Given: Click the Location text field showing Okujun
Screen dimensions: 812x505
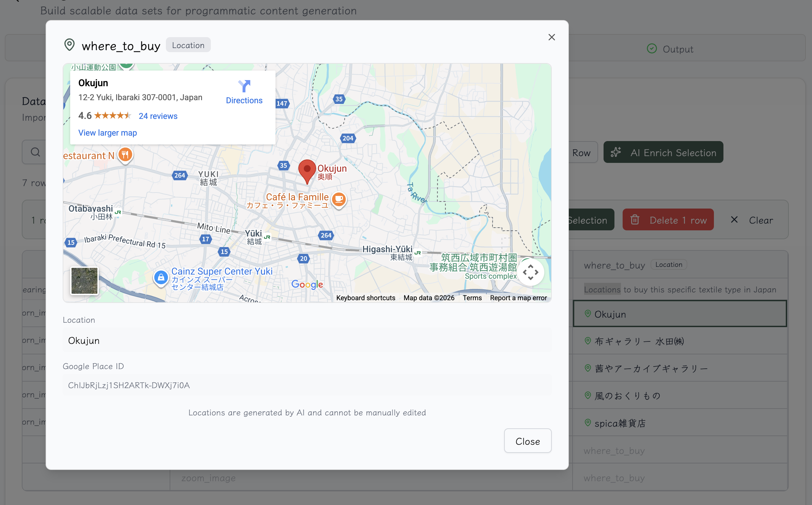Looking at the screenshot, I should point(307,340).
